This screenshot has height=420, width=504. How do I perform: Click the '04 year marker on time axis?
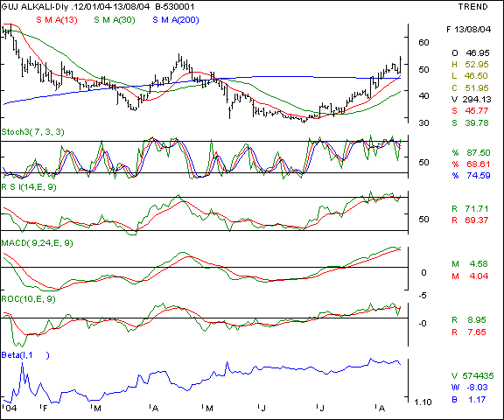click(10, 409)
